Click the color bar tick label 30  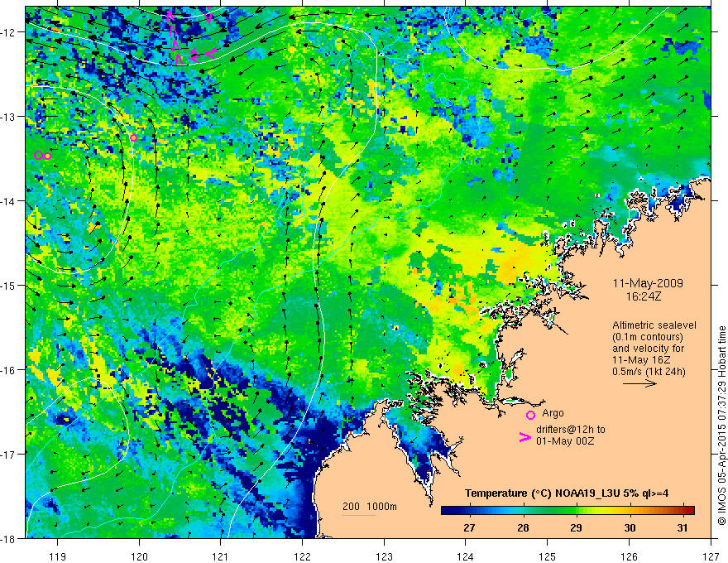pyautogui.click(x=630, y=527)
